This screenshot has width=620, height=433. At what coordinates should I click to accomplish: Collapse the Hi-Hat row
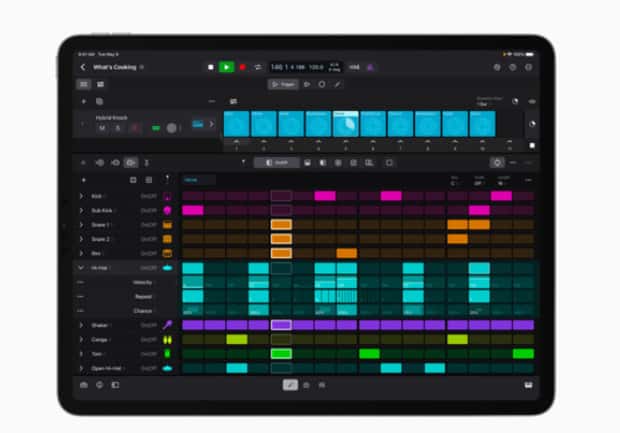(x=81, y=268)
